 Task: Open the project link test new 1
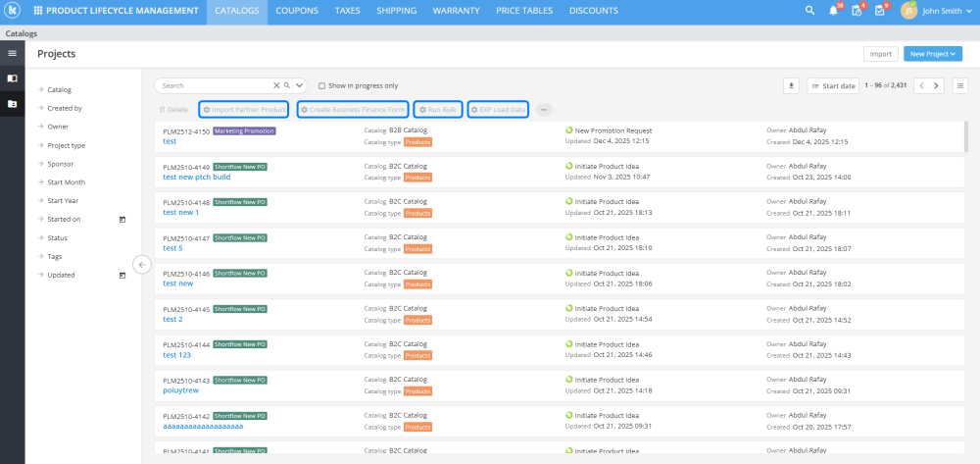pos(180,213)
